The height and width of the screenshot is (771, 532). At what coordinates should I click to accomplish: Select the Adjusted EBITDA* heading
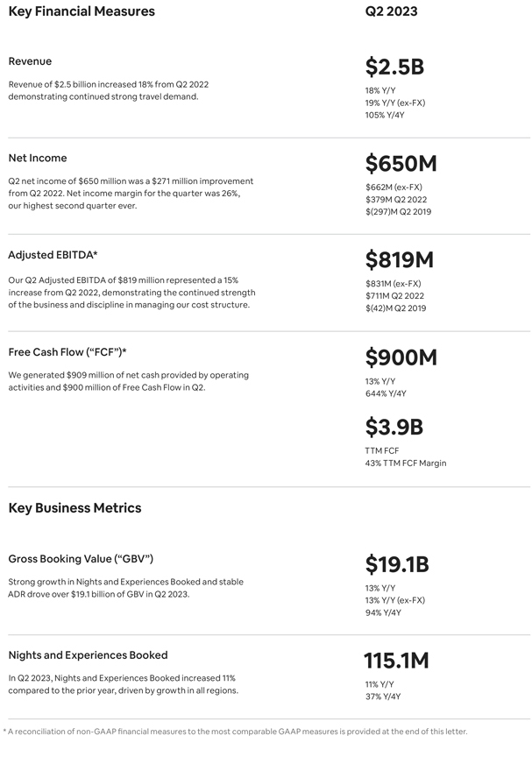[x=53, y=255]
